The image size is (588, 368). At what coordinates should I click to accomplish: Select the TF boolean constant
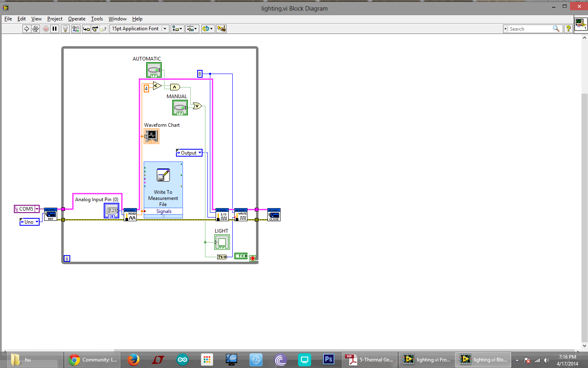[241, 256]
